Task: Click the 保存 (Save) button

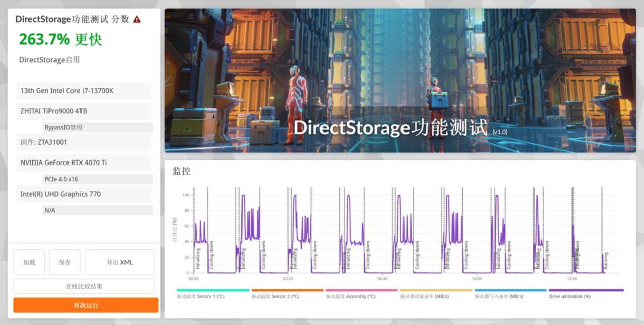Action: click(65, 262)
